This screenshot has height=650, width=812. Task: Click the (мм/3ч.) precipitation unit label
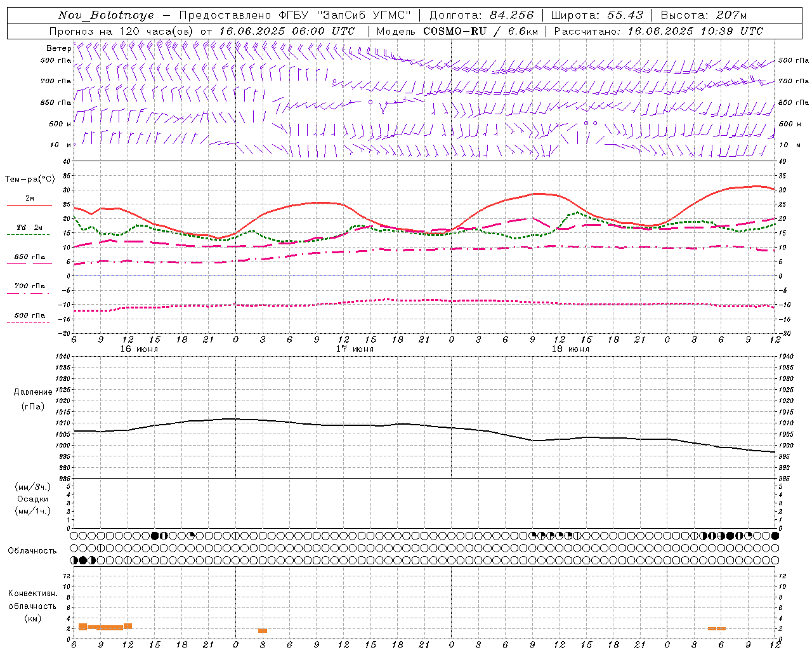click(33, 487)
